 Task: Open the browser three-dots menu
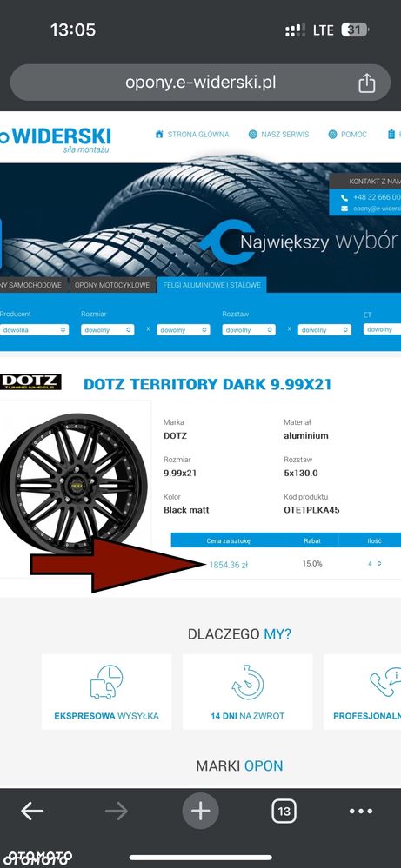[x=361, y=812]
